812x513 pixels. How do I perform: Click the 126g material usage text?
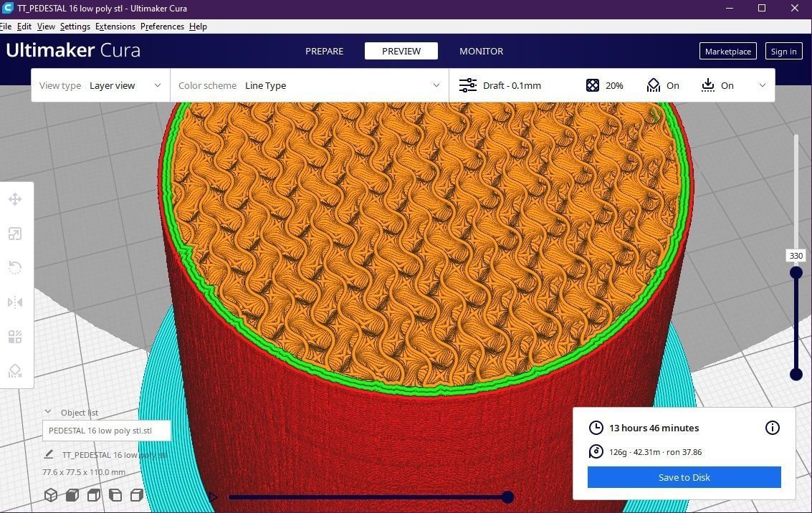click(x=618, y=452)
